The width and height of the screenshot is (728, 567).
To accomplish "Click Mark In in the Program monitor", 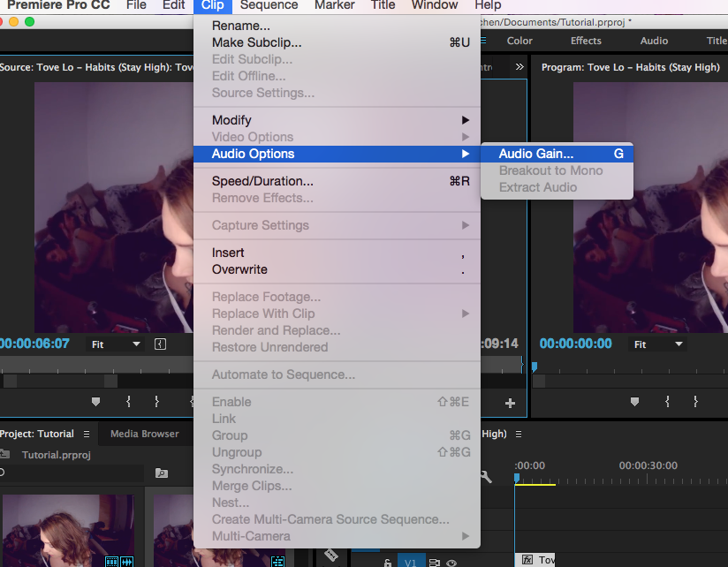I will click(x=667, y=401).
